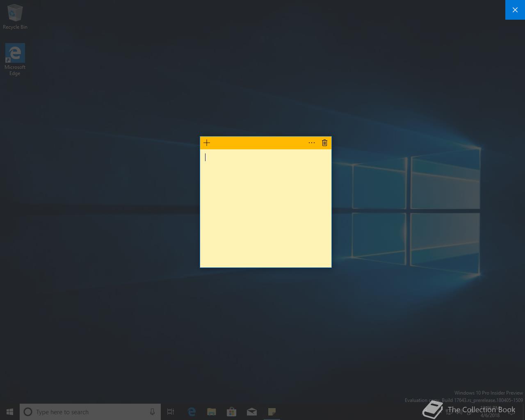Open the sticky note three-dot menu

coord(312,143)
